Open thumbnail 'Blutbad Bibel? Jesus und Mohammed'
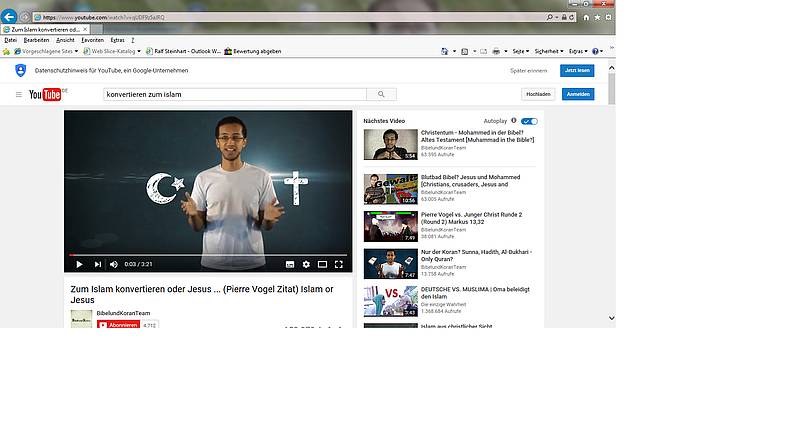The width and height of the screenshot is (800, 426). tap(391, 189)
